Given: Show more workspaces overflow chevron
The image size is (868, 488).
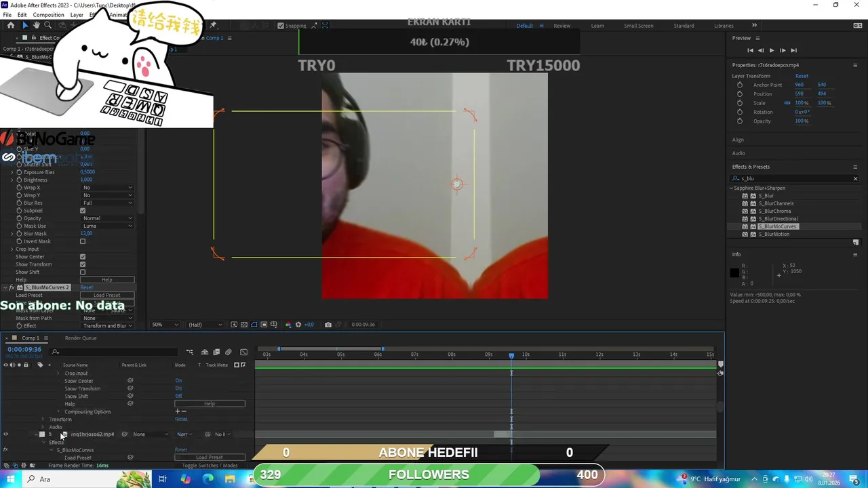Looking at the screenshot, I should tap(754, 26).
